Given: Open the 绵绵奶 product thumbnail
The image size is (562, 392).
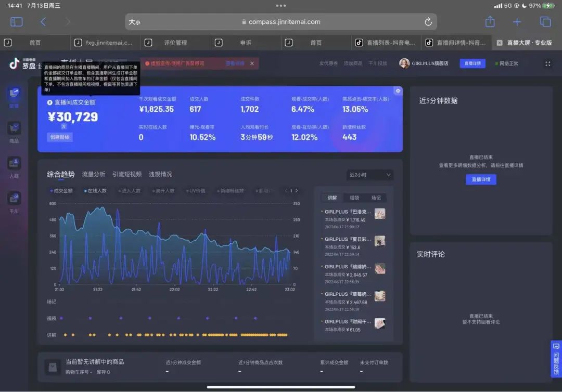Looking at the screenshot, I should (x=380, y=268).
